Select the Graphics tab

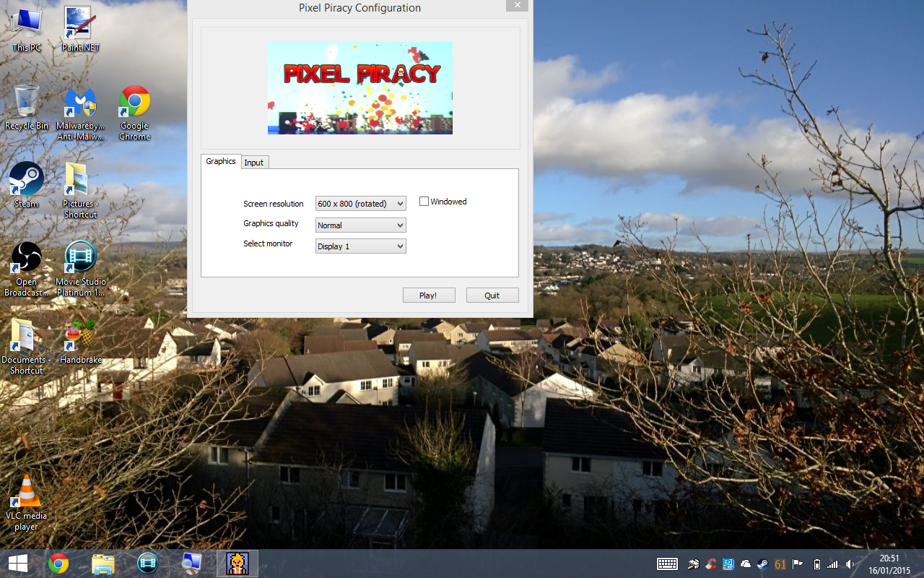pyautogui.click(x=221, y=161)
